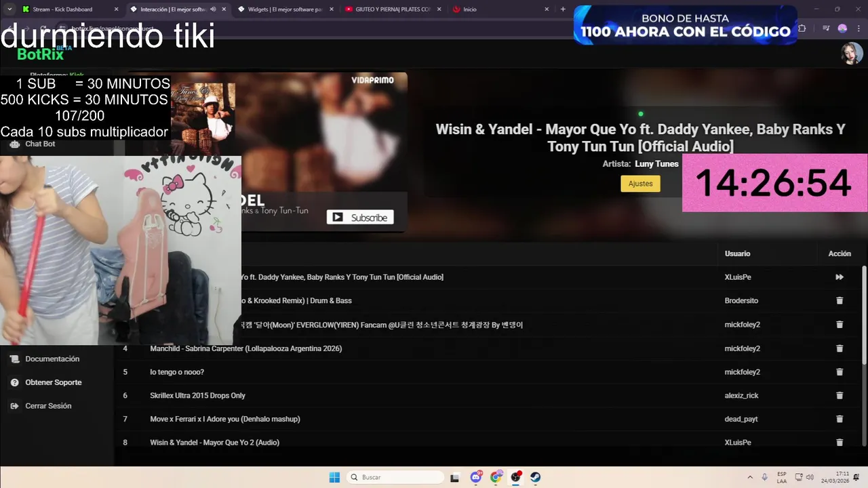Remove the 'lo tengo o nooo?' request
The height and width of the screenshot is (488, 868).
click(840, 372)
